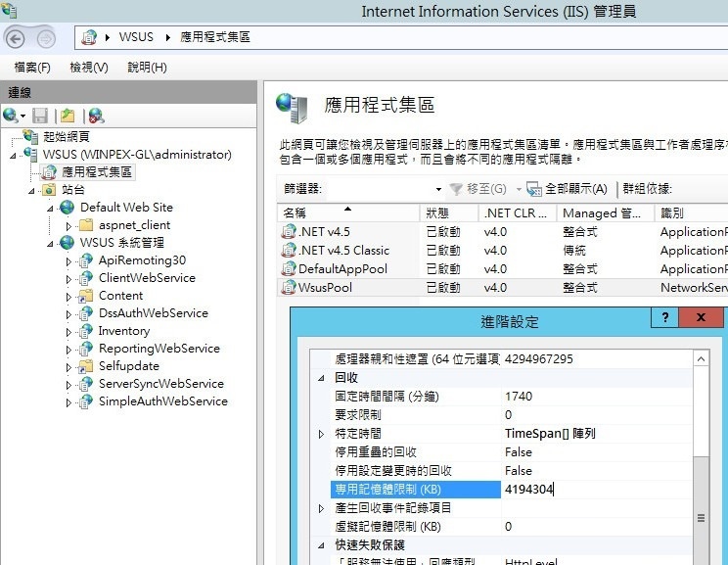
Task: Click the 要求限制 property label
Action: (x=358, y=415)
